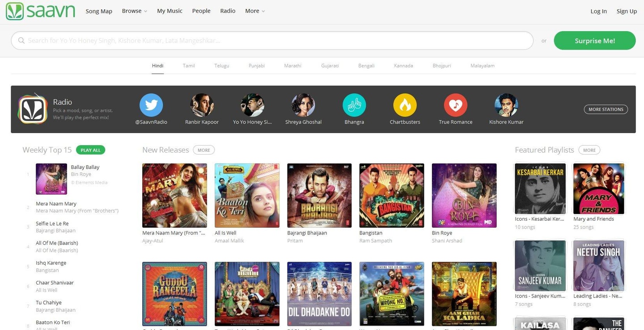Choose the Gujarati language tab
This screenshot has height=330, width=644.
tap(330, 66)
